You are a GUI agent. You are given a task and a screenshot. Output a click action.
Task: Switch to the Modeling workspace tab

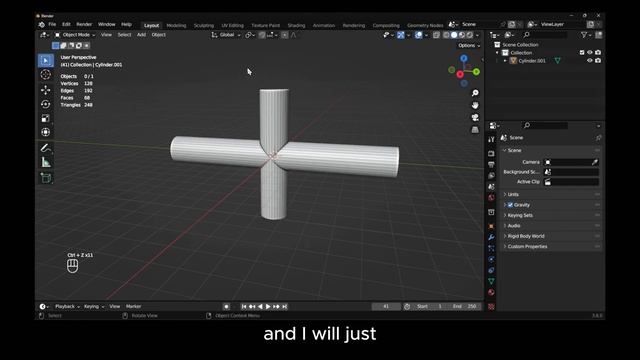[176, 25]
